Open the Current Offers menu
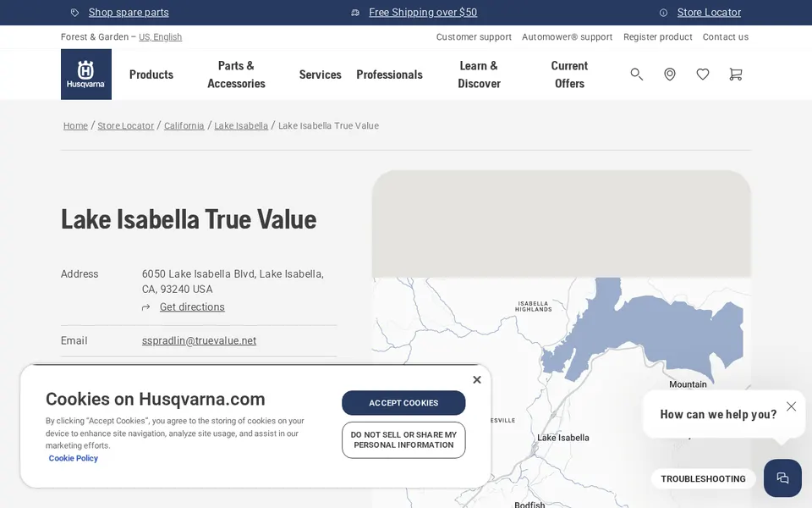This screenshot has height=508, width=812. coord(569,75)
